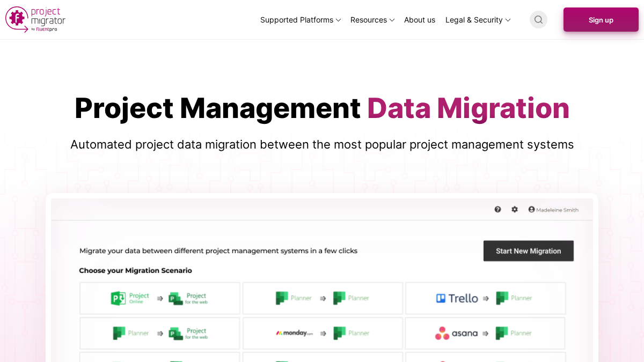Open the Project Migrator logo homepage
Image resolution: width=644 pixels, height=362 pixels.
35,20
